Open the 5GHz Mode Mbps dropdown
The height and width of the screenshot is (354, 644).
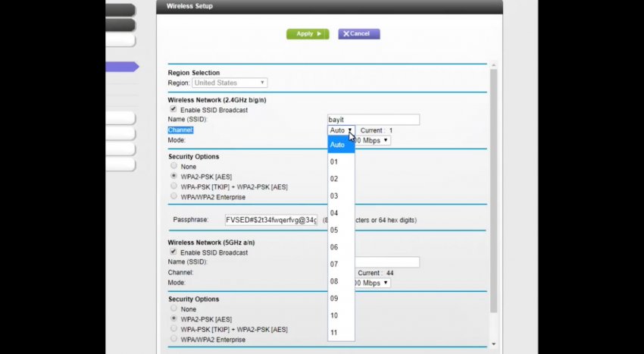pyautogui.click(x=374, y=283)
